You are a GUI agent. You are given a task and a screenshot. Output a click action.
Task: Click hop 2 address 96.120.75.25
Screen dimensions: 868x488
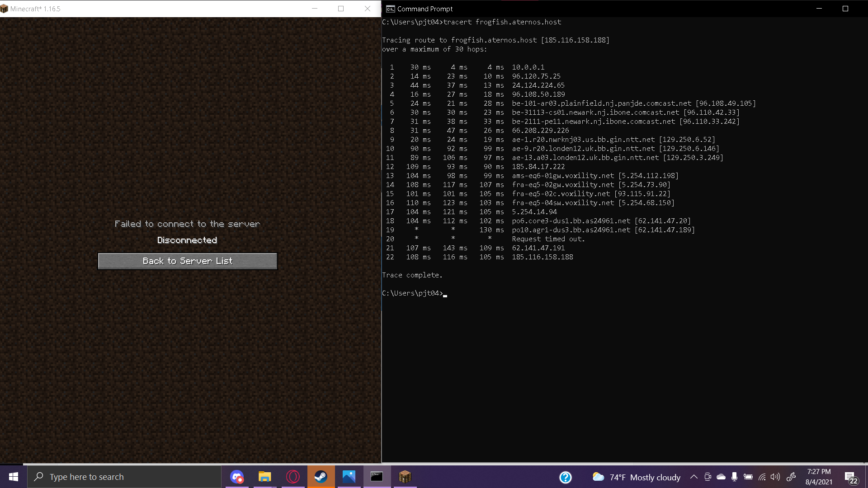(x=536, y=76)
